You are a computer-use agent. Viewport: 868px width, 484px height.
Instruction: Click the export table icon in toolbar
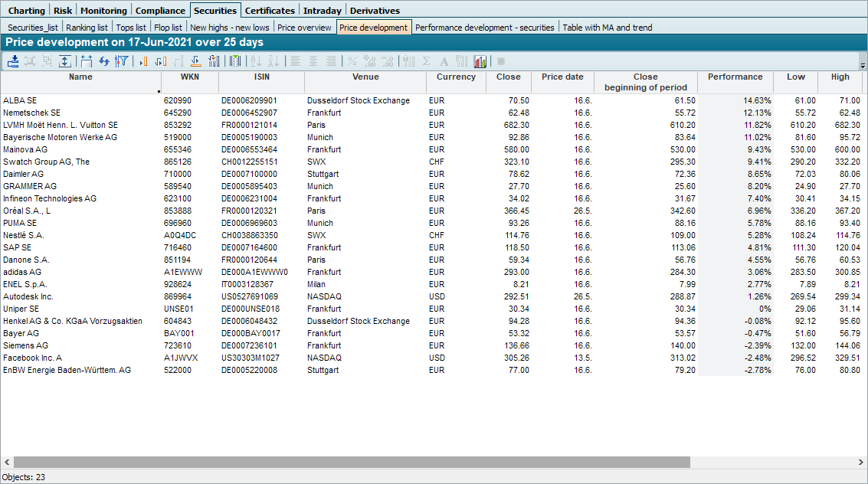pos(14,61)
